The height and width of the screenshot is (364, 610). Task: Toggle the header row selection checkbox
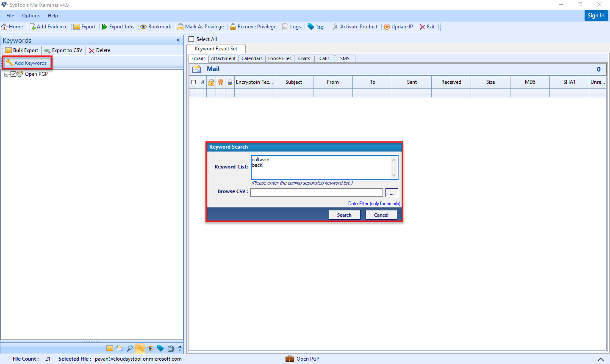[x=194, y=82]
